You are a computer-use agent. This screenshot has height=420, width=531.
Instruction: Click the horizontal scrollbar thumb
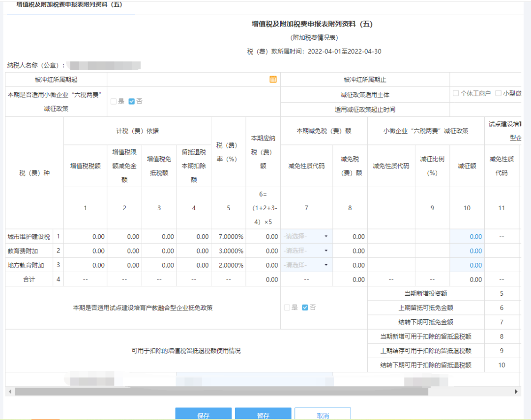(221, 392)
